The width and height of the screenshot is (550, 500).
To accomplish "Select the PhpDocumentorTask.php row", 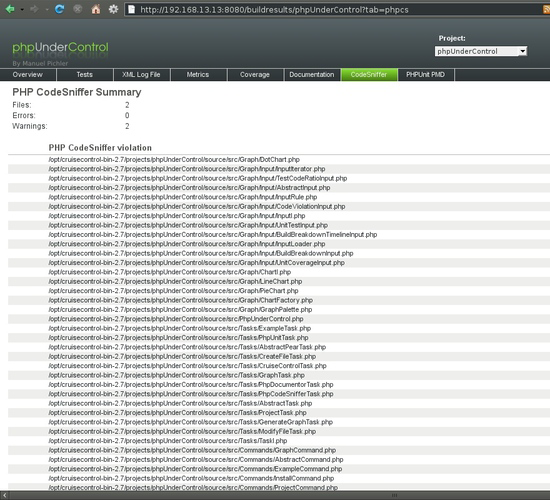I will [x=279, y=385].
